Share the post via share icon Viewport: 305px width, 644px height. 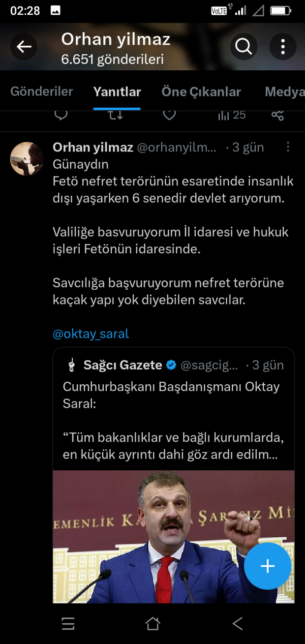[x=277, y=115]
